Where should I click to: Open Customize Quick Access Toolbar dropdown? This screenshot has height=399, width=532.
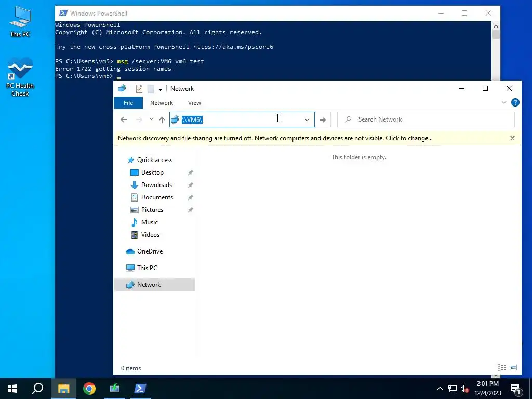point(160,89)
